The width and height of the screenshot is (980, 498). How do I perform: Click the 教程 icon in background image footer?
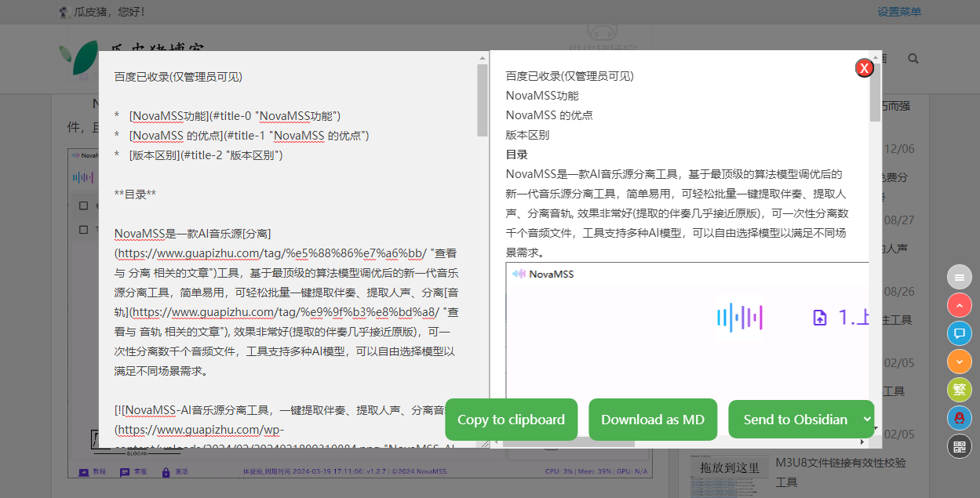[x=83, y=472]
